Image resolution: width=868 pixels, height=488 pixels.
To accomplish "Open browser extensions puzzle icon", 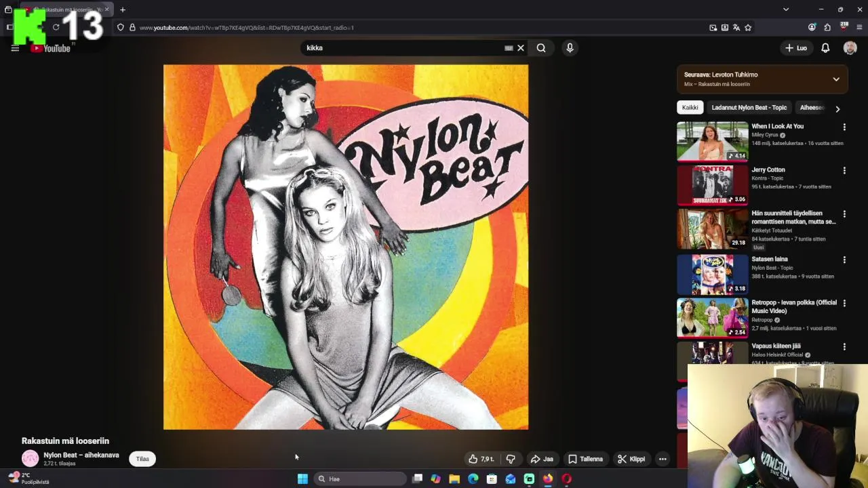I will point(827,28).
